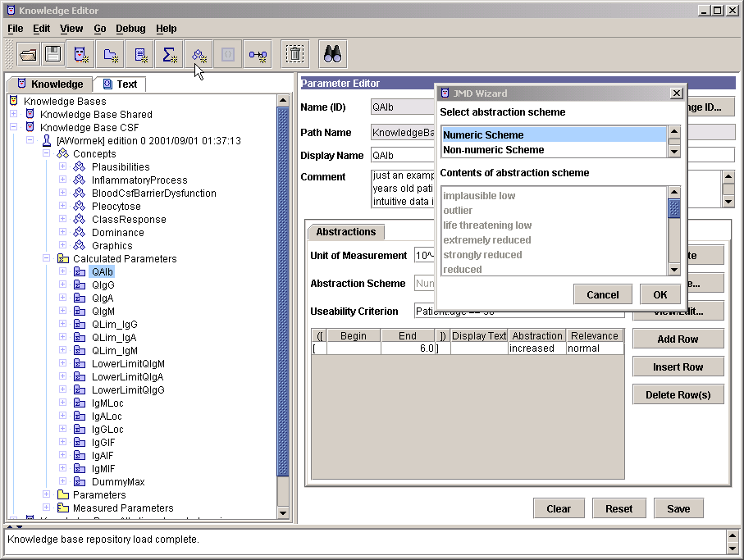Select the QIgG tree item
The width and height of the screenshot is (744, 560).
click(x=103, y=285)
